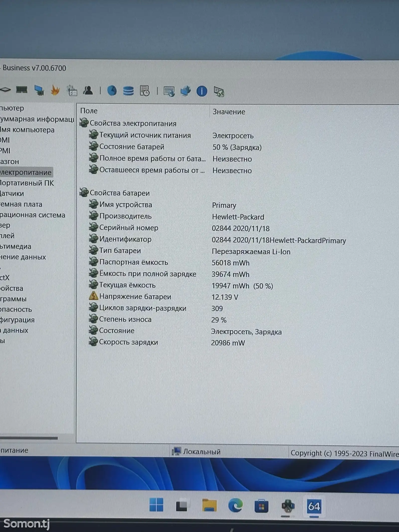The width and height of the screenshot is (399, 532).
Task: Open Хранение данных tree item
Action: tap(23, 257)
